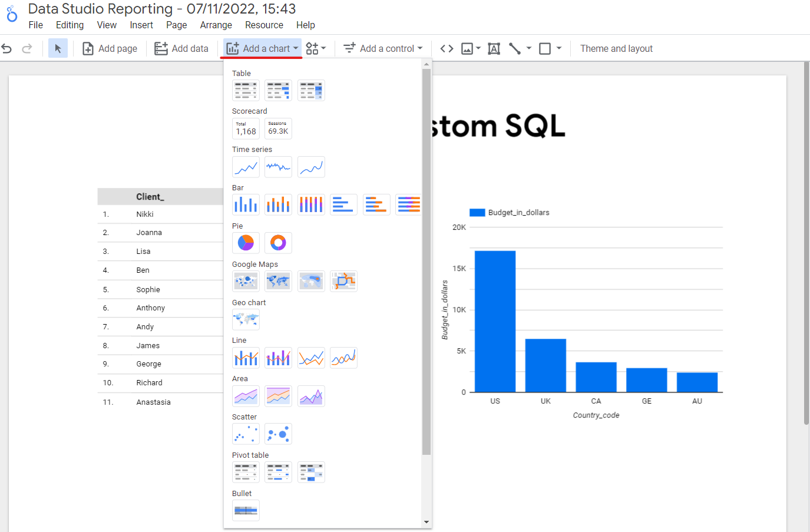Image resolution: width=810 pixels, height=532 pixels.
Task: Open Theme and layout panel
Action: (616, 48)
